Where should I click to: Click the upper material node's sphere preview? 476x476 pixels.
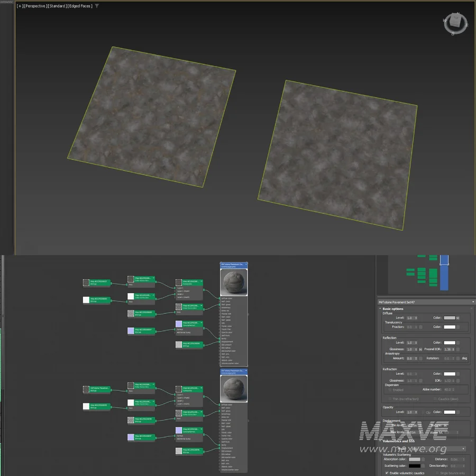(x=233, y=282)
